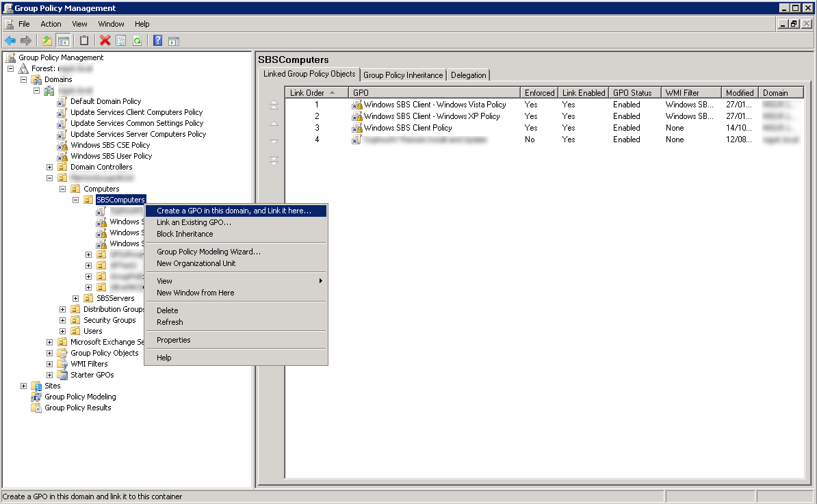This screenshot has width=817, height=504.
Task: Choose Block Inheritance from context menu
Action: pyautogui.click(x=236, y=235)
